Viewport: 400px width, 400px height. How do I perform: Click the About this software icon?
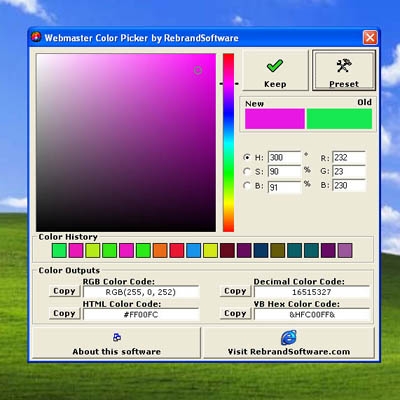tap(117, 337)
